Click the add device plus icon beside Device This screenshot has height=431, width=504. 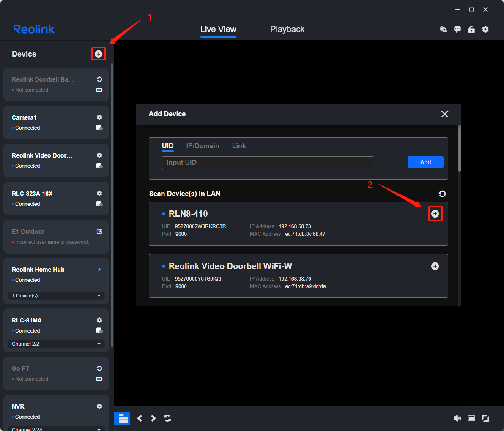point(99,54)
